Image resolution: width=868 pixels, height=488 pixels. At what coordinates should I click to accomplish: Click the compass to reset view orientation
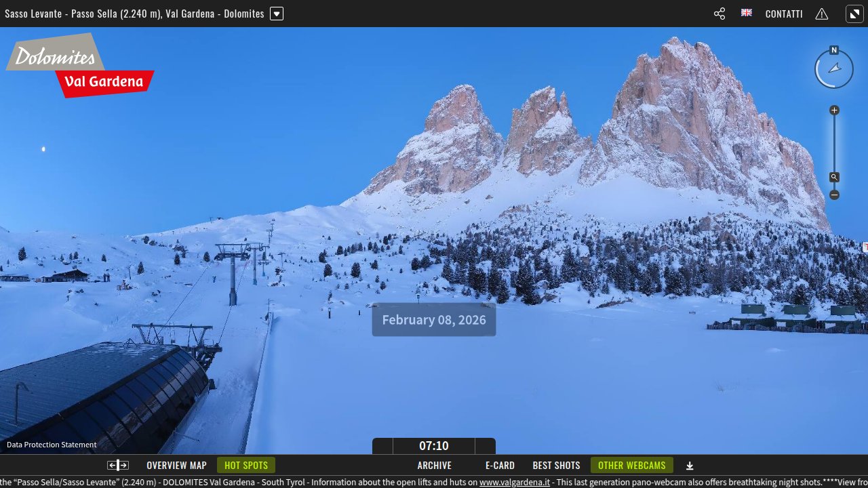coord(833,68)
